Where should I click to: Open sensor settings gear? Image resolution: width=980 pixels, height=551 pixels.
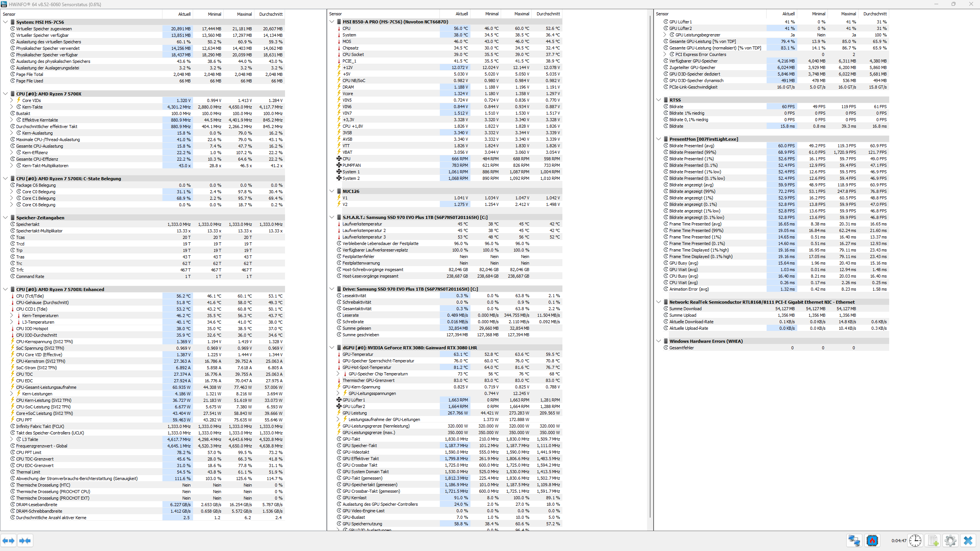click(951, 541)
